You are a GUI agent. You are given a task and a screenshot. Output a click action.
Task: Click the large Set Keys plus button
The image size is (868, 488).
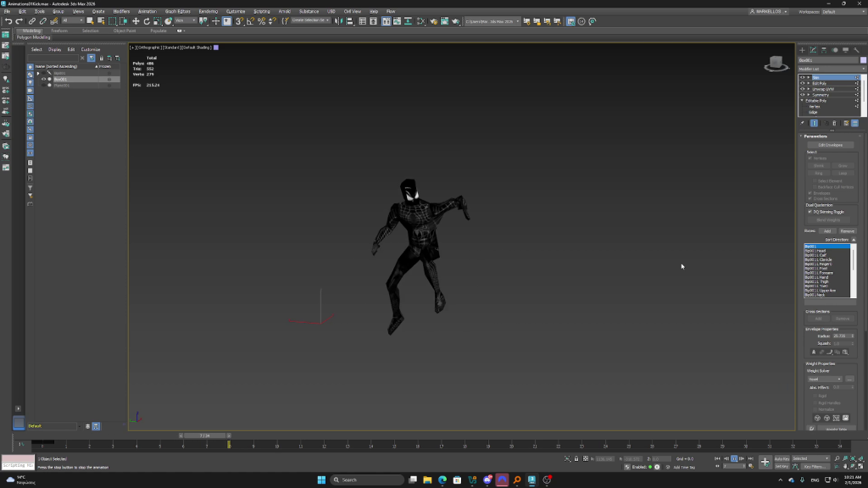[765, 462]
